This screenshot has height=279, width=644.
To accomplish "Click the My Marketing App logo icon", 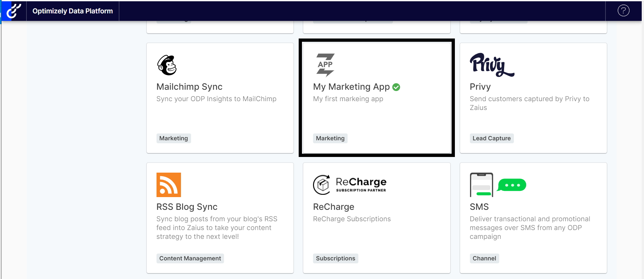I will (325, 65).
